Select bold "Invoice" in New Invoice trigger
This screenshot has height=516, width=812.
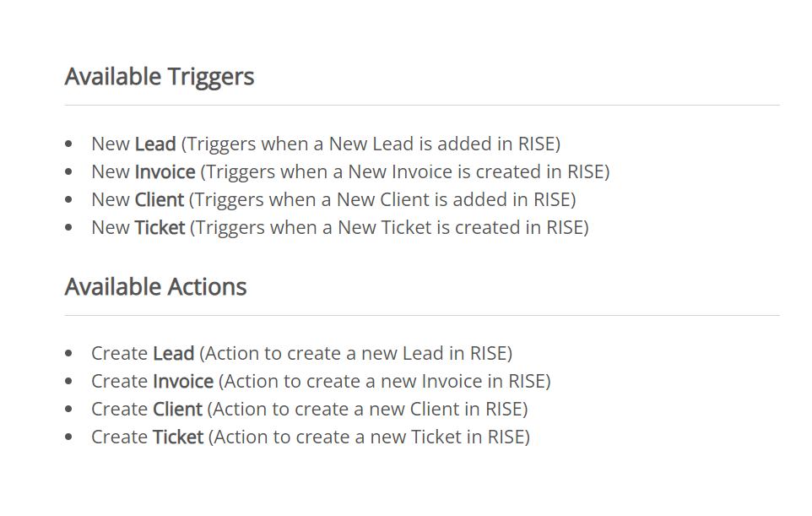tap(165, 172)
